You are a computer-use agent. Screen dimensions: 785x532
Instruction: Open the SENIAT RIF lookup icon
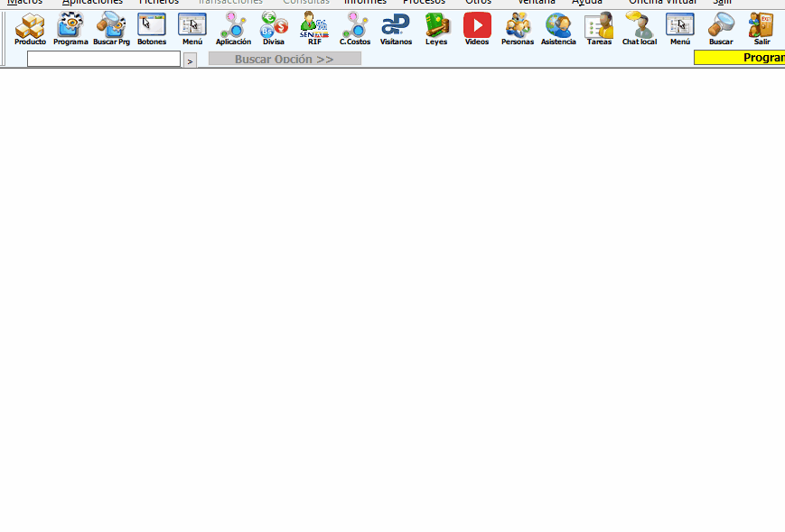coord(314,27)
